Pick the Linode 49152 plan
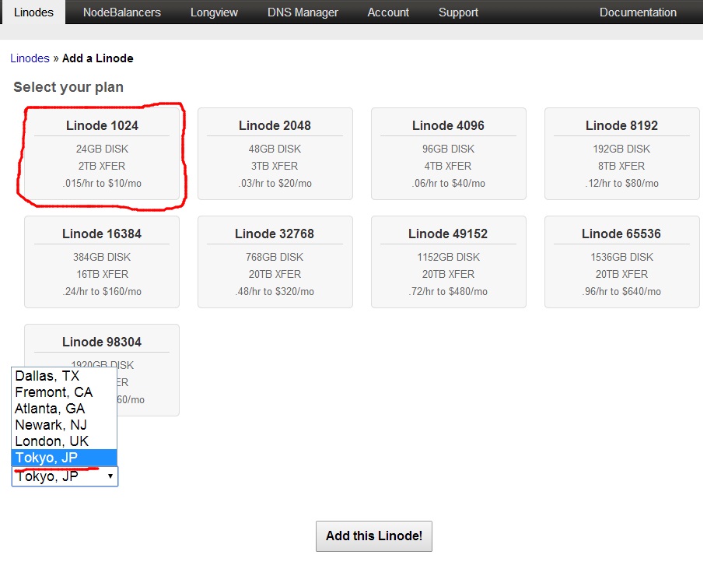This screenshot has height=562, width=728. pos(449,262)
